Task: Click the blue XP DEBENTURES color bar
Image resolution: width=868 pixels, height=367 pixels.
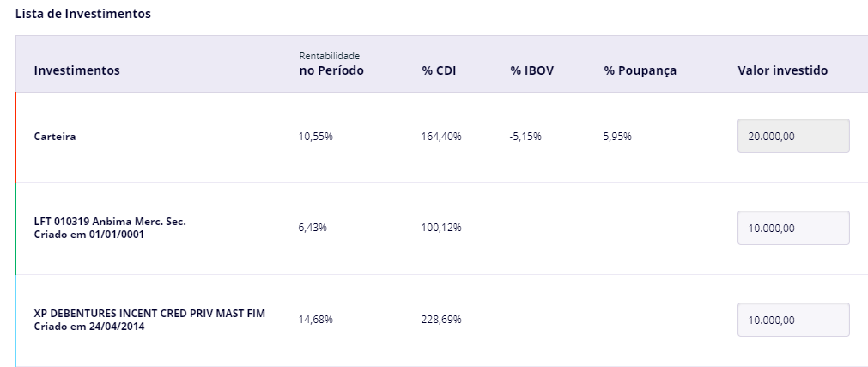Action: 15,321
